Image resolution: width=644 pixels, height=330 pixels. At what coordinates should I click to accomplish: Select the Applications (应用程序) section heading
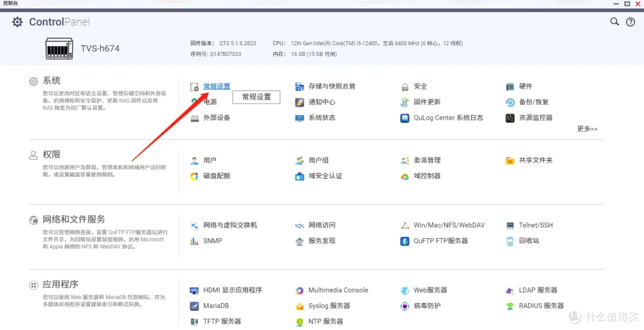click(x=60, y=284)
